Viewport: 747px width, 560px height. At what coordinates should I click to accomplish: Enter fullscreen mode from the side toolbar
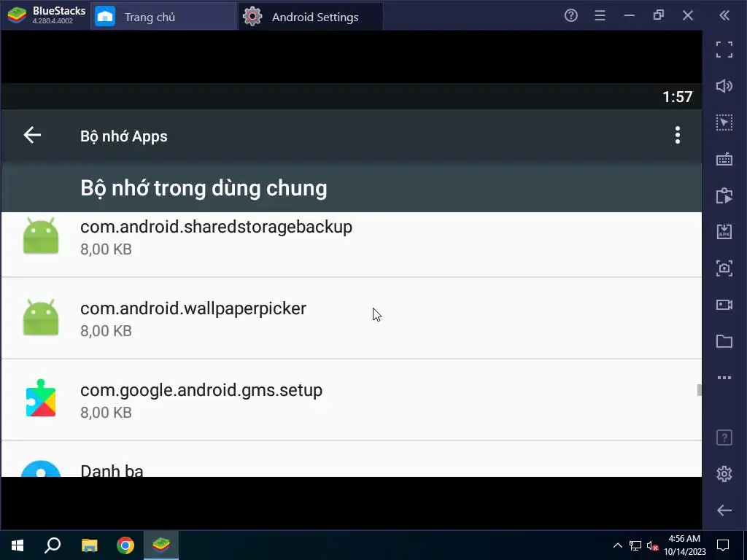pos(724,50)
